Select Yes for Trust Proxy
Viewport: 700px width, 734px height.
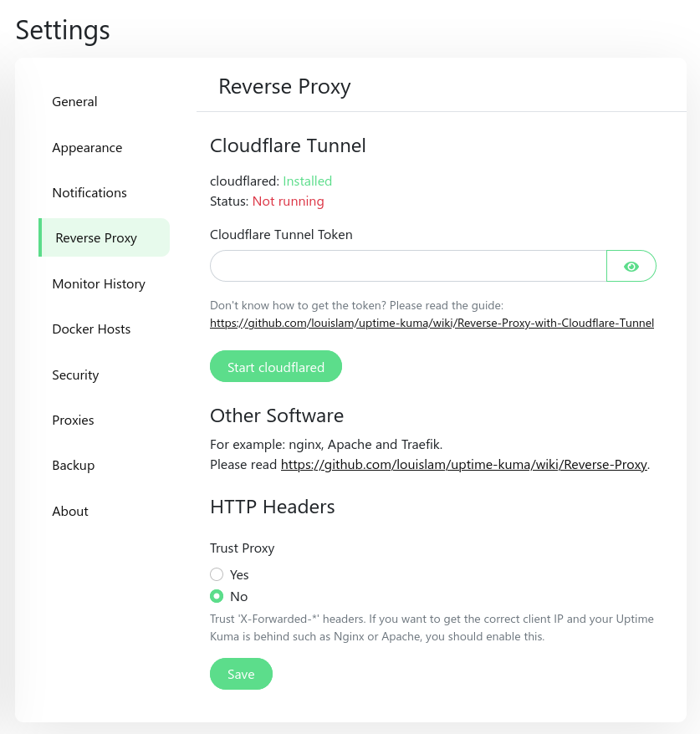[x=217, y=574]
